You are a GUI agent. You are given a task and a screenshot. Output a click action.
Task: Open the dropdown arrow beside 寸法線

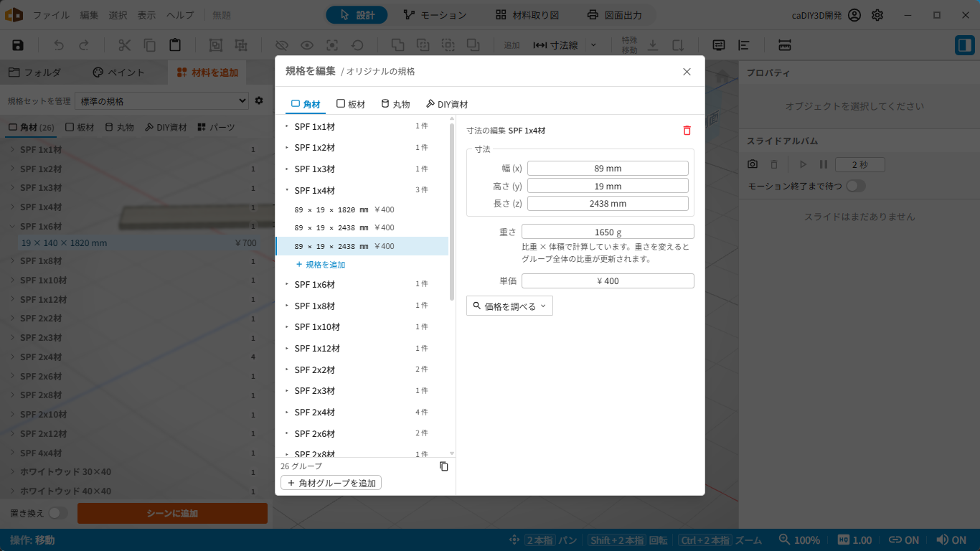pos(593,45)
